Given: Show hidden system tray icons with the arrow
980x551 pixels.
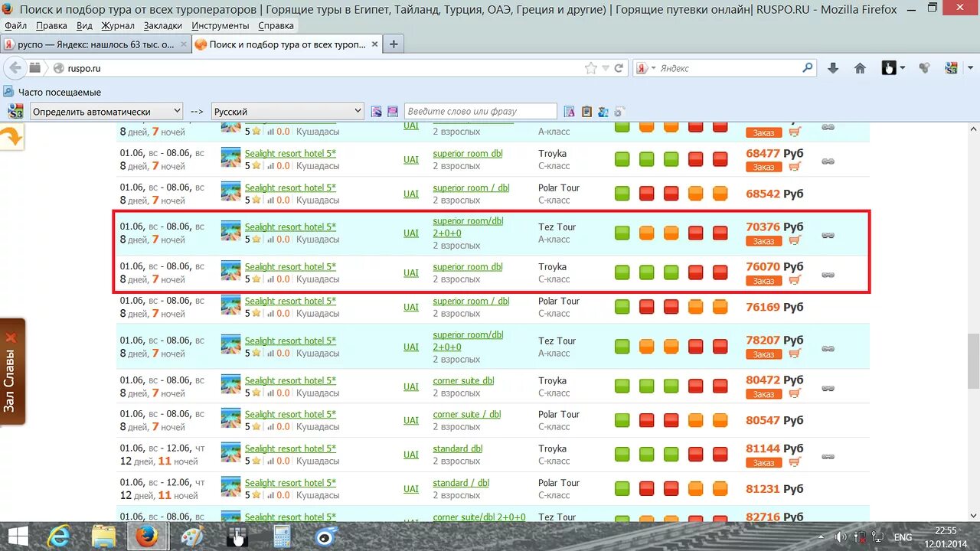Looking at the screenshot, I should [822, 537].
